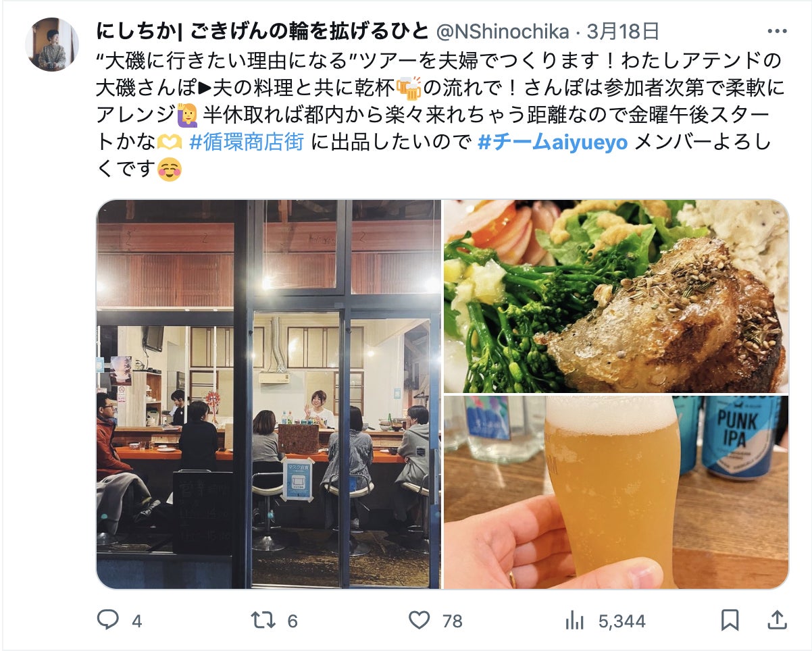
Task: Open the #チームaiyueyo hashtag link
Action: tap(553, 142)
